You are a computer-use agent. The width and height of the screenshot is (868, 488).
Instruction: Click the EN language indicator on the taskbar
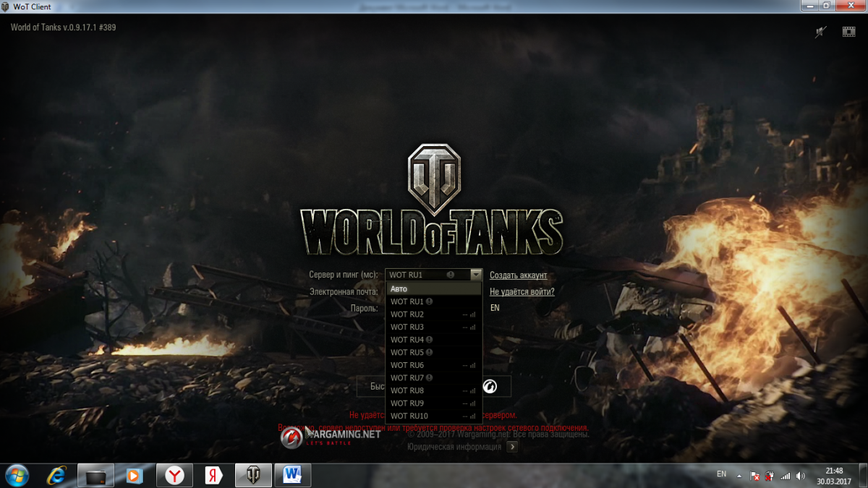(x=721, y=474)
